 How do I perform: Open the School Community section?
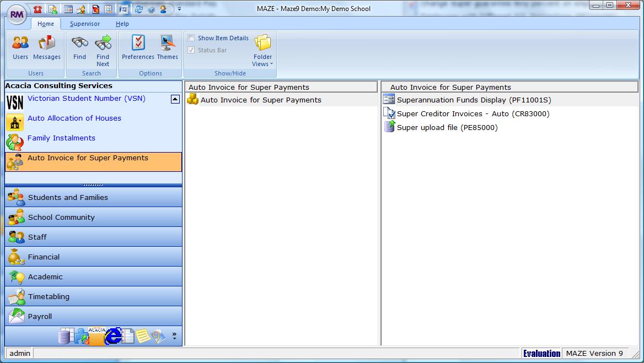(93, 217)
